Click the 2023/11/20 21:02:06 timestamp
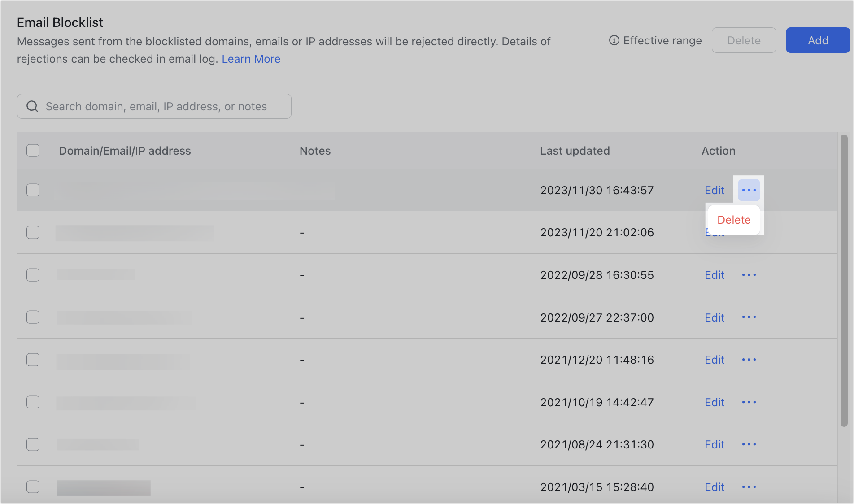 (x=597, y=232)
